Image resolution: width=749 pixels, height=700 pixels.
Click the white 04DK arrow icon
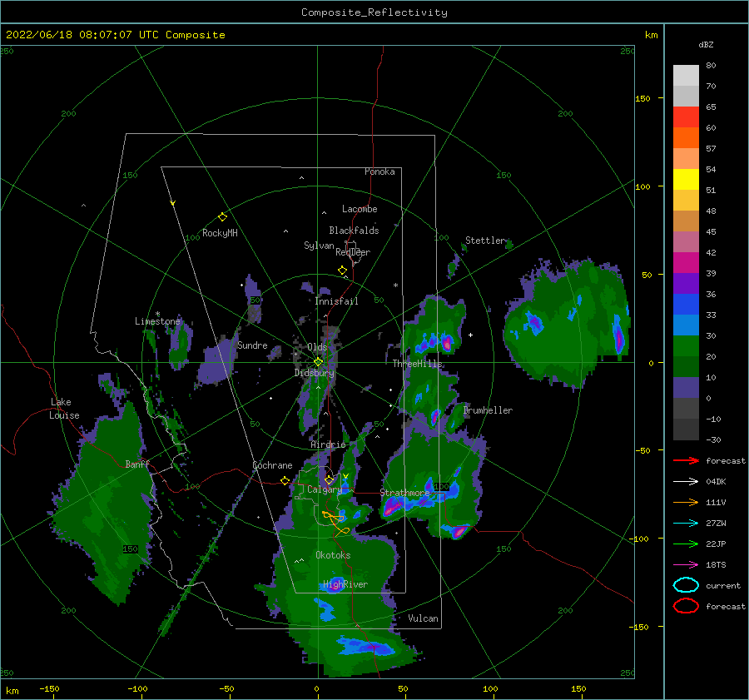686,482
